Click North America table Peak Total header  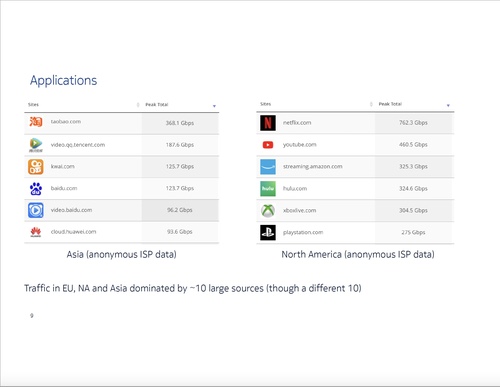tap(390, 104)
